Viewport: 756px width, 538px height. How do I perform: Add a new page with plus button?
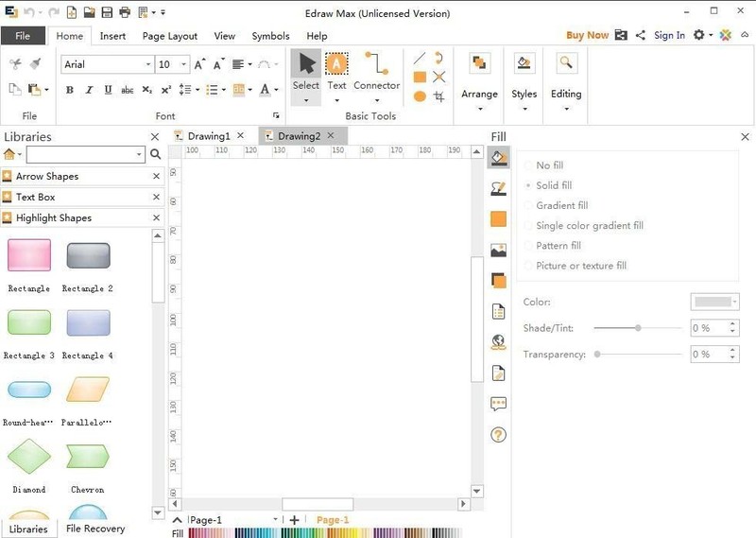click(x=295, y=520)
